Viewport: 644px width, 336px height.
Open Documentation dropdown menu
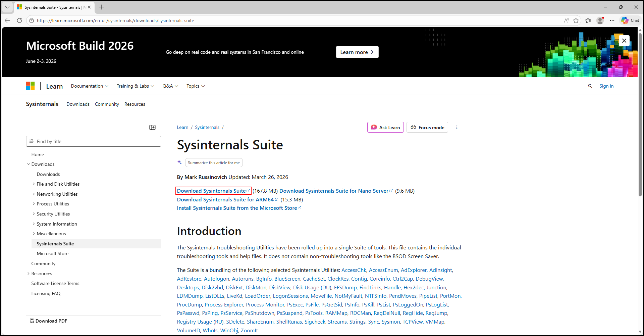[90, 86]
